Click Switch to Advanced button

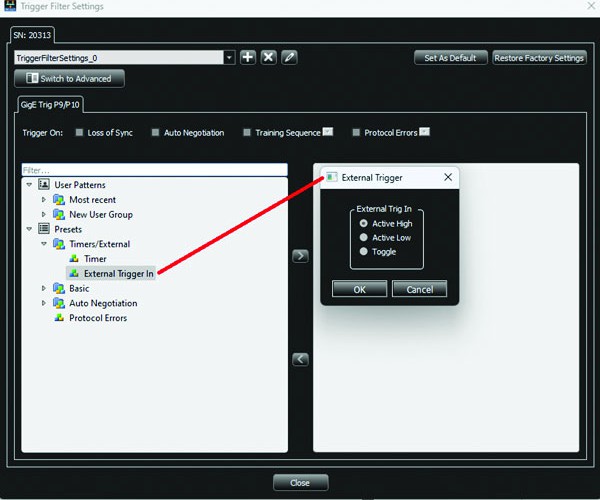point(69,78)
